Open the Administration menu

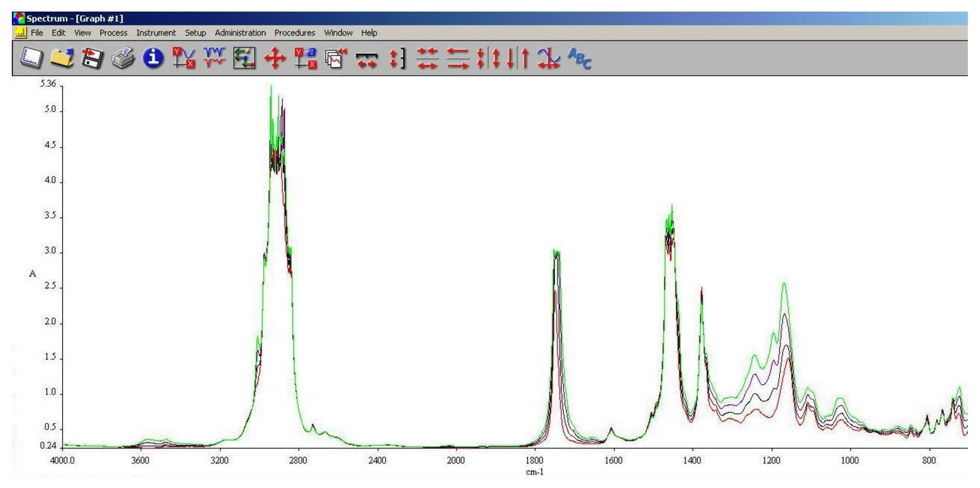pos(240,33)
